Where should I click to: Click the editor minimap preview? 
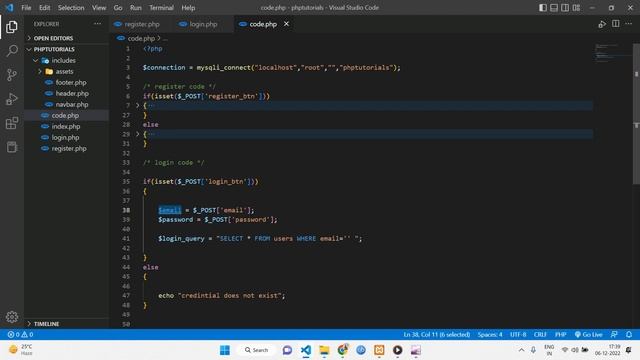pyautogui.click(x=612, y=52)
